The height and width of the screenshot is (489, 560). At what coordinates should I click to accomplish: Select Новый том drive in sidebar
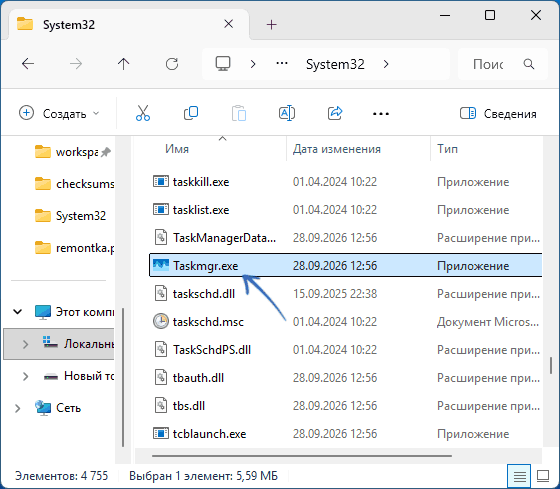pyautogui.click(x=78, y=376)
